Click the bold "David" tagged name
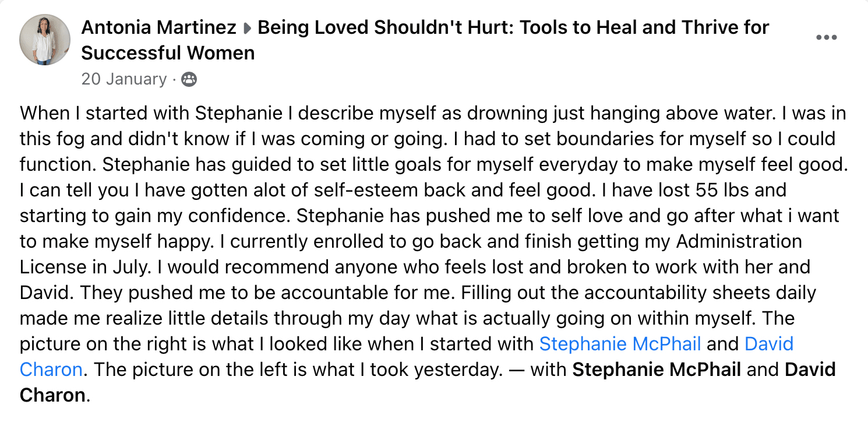This screenshot has height=422, width=868. [x=810, y=370]
